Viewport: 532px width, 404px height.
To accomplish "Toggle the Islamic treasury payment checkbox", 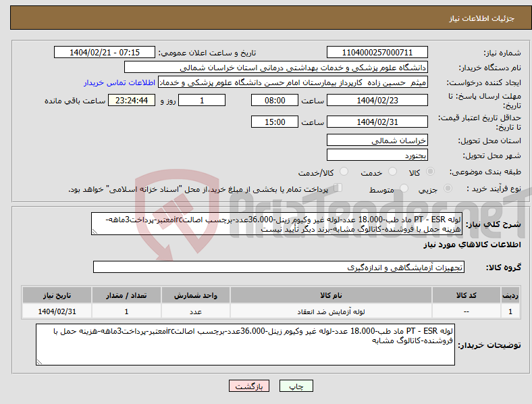I will click(338, 187).
